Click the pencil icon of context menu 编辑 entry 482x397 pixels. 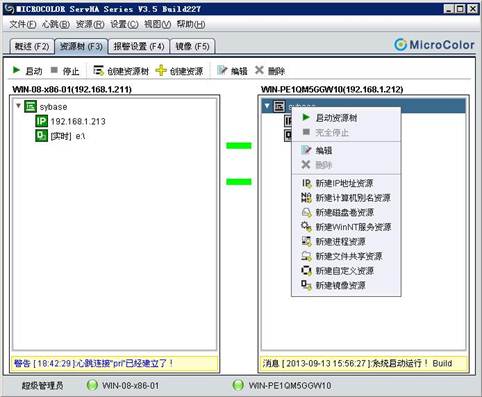[306, 150]
